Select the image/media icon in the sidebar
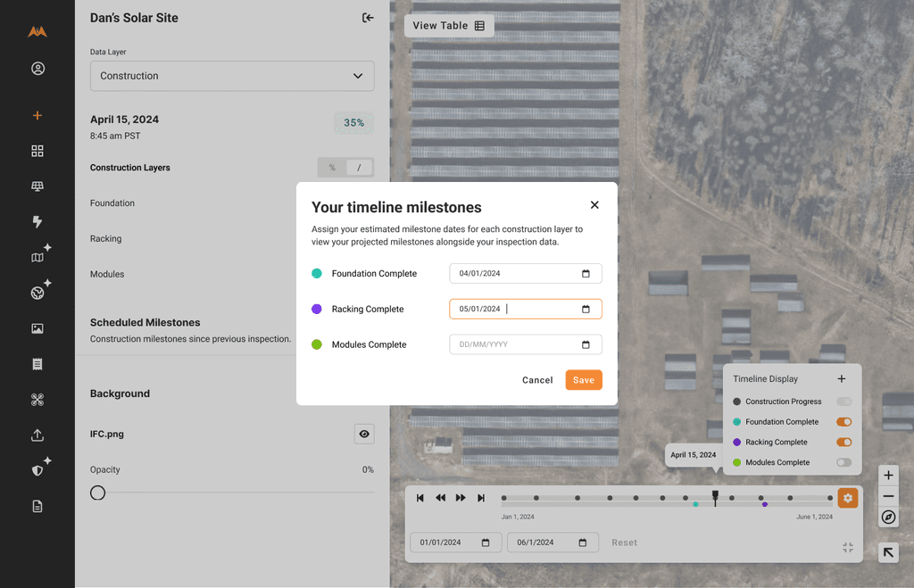 coord(37,328)
